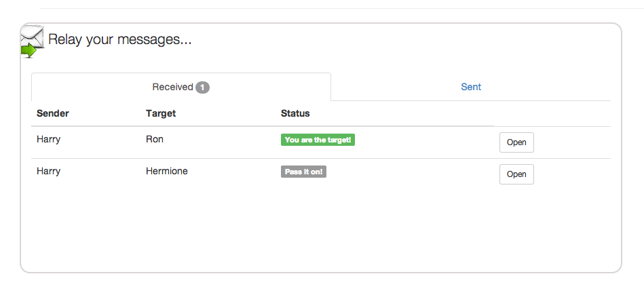The width and height of the screenshot is (644, 293).
Task: Click the unread count badge showing 1
Action: tap(202, 87)
